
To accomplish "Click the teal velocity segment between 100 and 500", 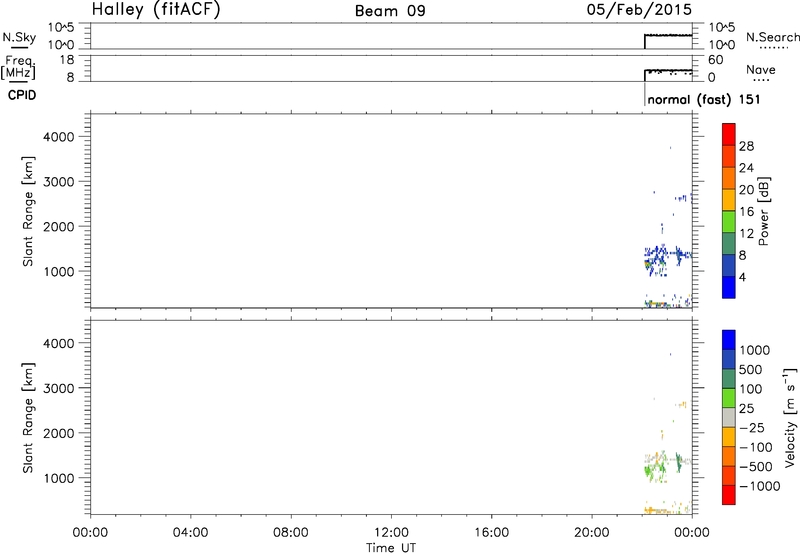I will (729, 379).
